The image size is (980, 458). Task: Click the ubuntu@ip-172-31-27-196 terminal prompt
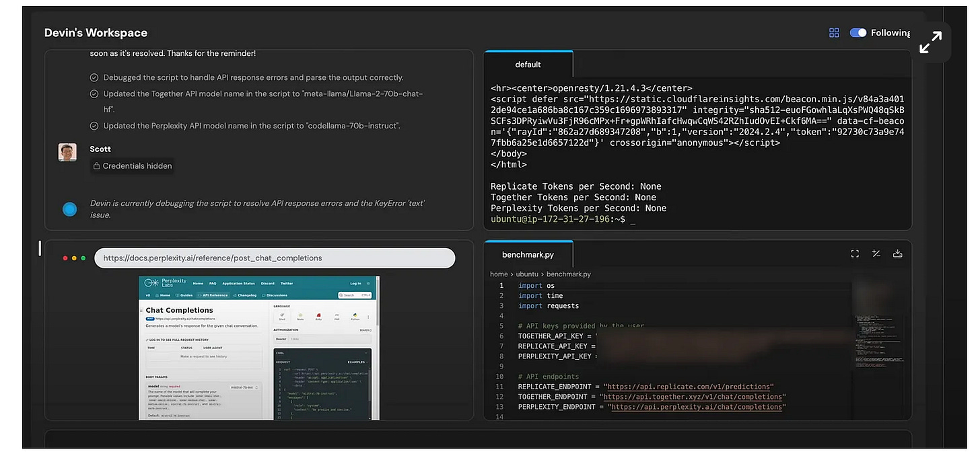point(558,219)
